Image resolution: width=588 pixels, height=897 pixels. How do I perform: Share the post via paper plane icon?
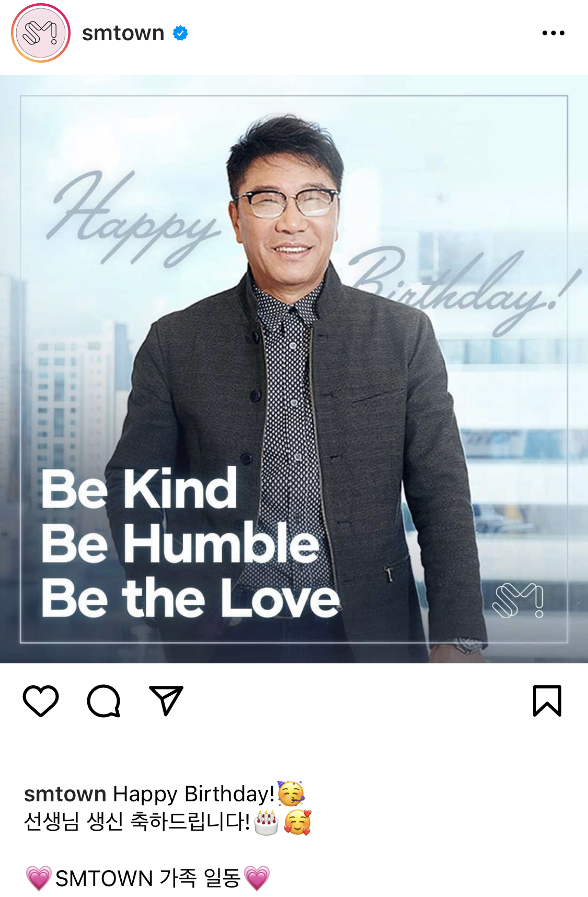click(166, 700)
